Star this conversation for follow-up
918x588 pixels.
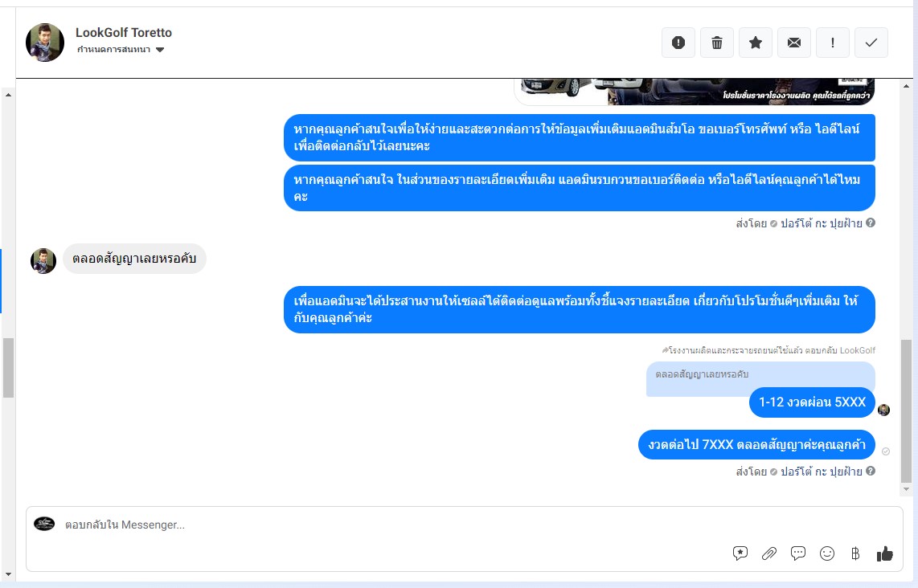756,43
